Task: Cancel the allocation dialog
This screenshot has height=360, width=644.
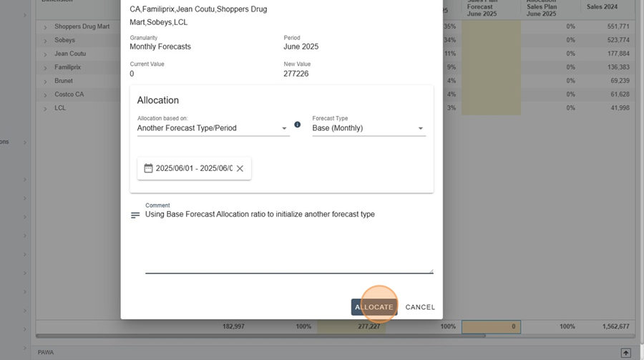Action: point(420,307)
